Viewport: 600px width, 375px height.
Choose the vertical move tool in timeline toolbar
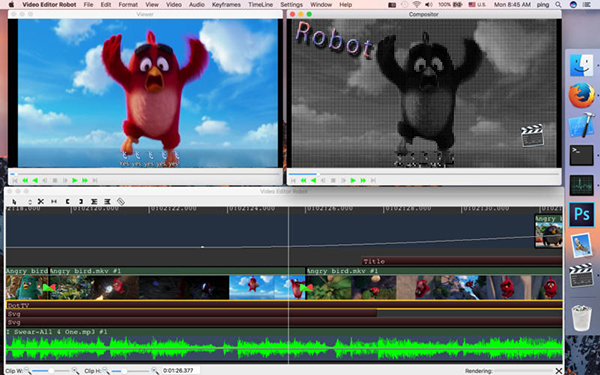coord(29,201)
